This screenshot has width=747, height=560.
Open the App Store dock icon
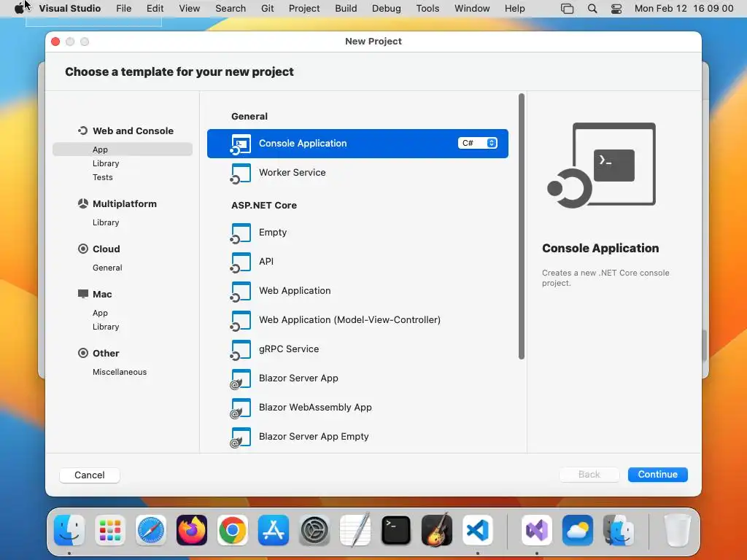coord(274,530)
